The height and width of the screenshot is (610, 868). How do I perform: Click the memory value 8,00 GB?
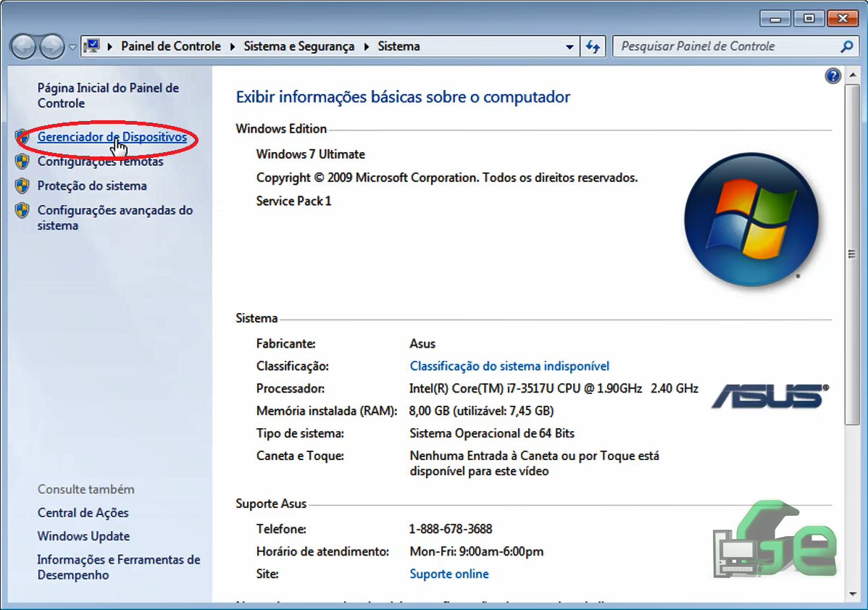(x=481, y=411)
